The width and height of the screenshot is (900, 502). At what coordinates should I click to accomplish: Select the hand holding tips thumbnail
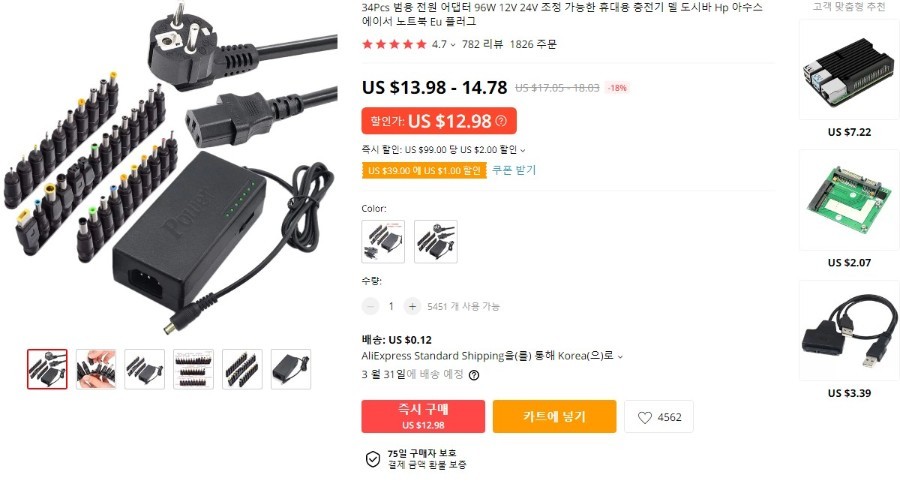(x=96, y=369)
